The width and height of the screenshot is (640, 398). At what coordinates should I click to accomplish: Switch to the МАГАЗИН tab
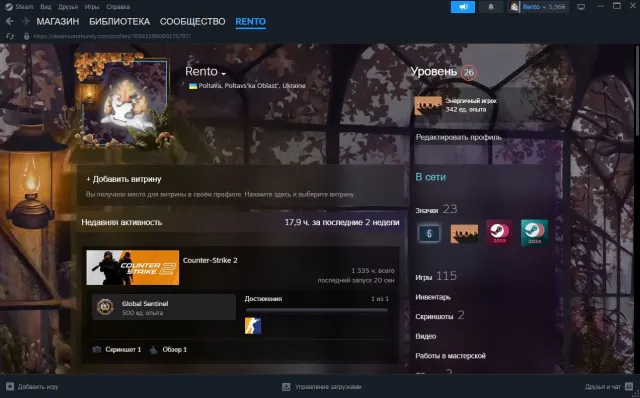point(58,22)
